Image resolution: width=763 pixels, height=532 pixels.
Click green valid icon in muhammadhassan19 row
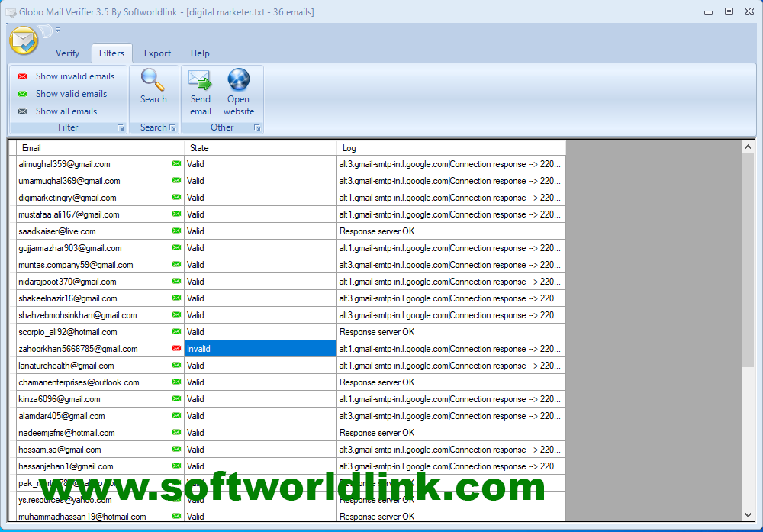177,516
